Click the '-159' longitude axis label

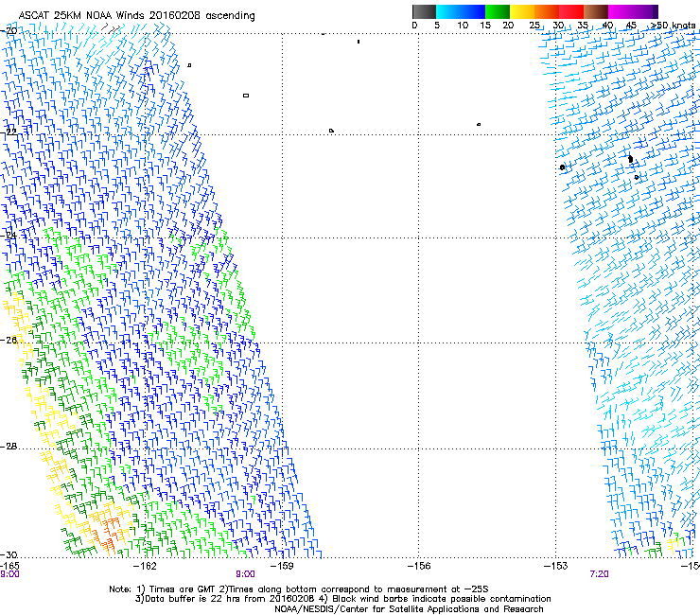click(282, 566)
